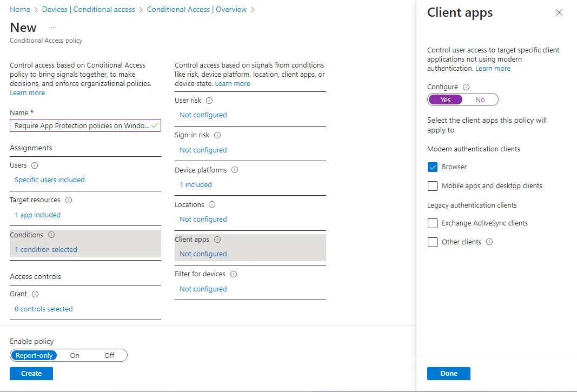Click the info icon beside Target resources

pos(69,200)
